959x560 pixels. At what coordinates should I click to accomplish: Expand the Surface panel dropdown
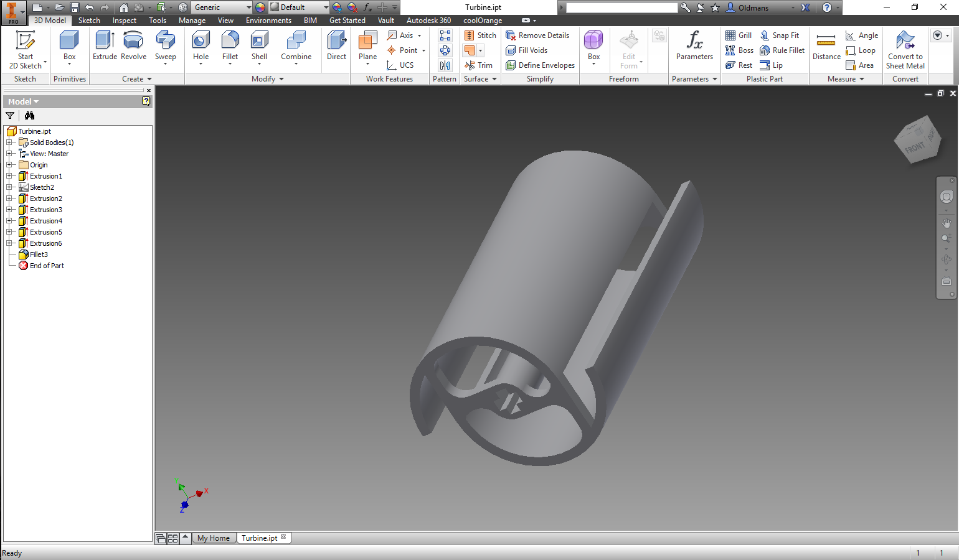pyautogui.click(x=480, y=79)
